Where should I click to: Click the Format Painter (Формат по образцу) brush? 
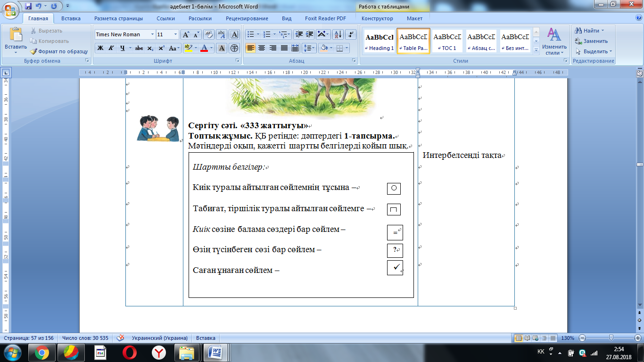point(34,51)
